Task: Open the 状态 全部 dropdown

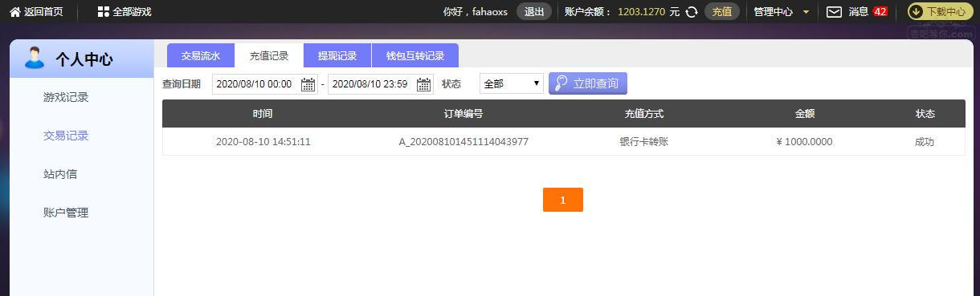Action: tap(512, 84)
